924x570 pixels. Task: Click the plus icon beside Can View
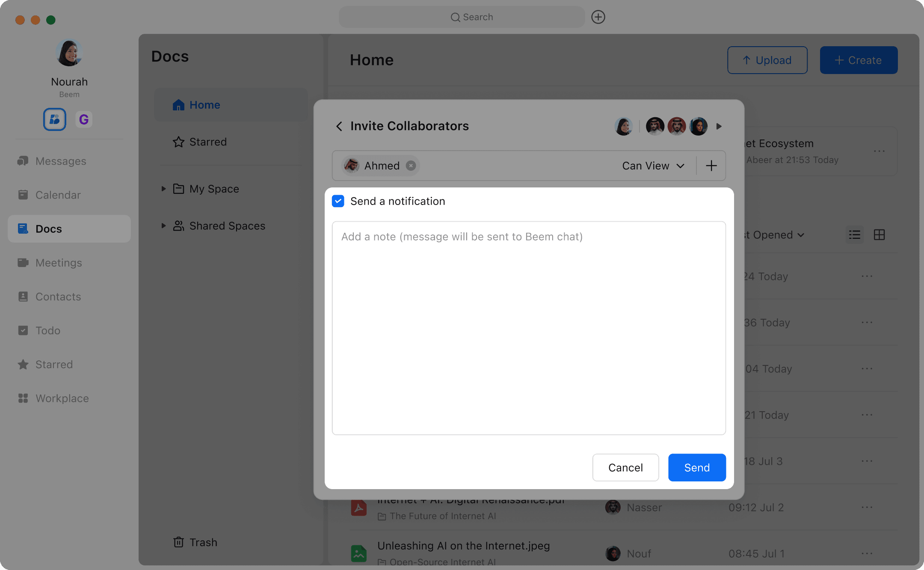[711, 166]
